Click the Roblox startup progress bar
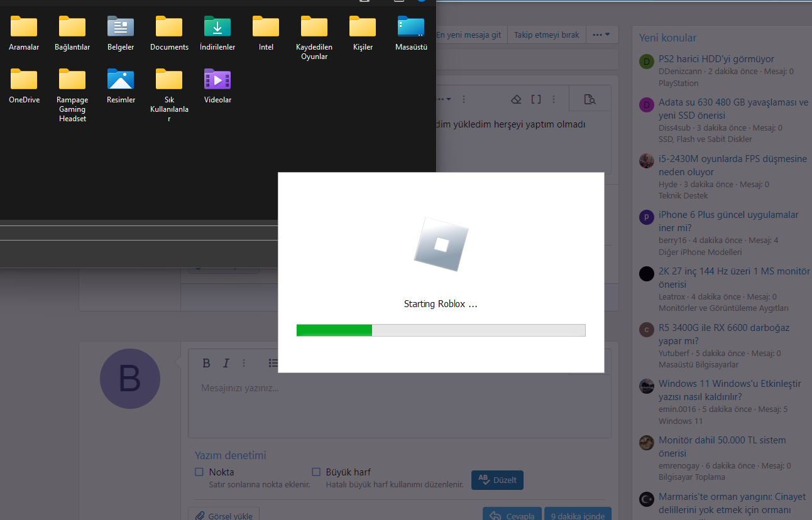The width and height of the screenshot is (812, 520). coord(441,330)
